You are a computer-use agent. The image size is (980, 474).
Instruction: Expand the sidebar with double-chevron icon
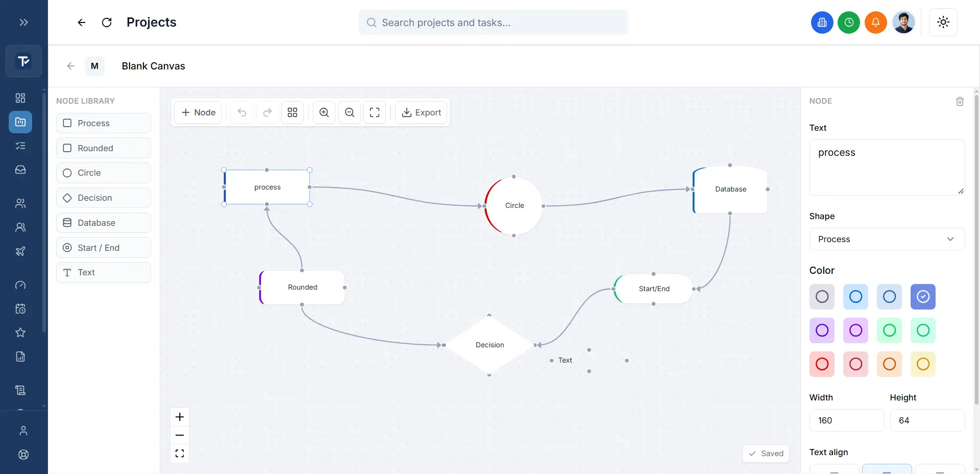tap(23, 22)
